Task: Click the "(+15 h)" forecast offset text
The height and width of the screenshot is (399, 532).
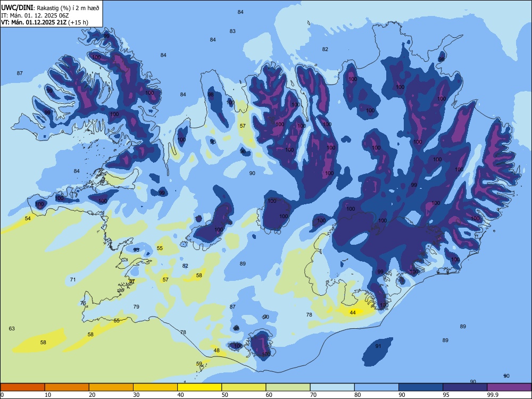Action: pos(78,22)
